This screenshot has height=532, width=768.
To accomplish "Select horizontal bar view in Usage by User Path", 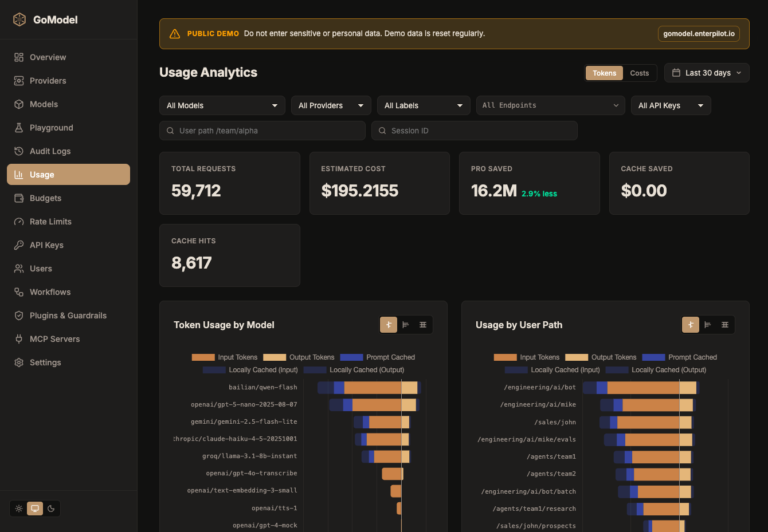I will (708, 325).
